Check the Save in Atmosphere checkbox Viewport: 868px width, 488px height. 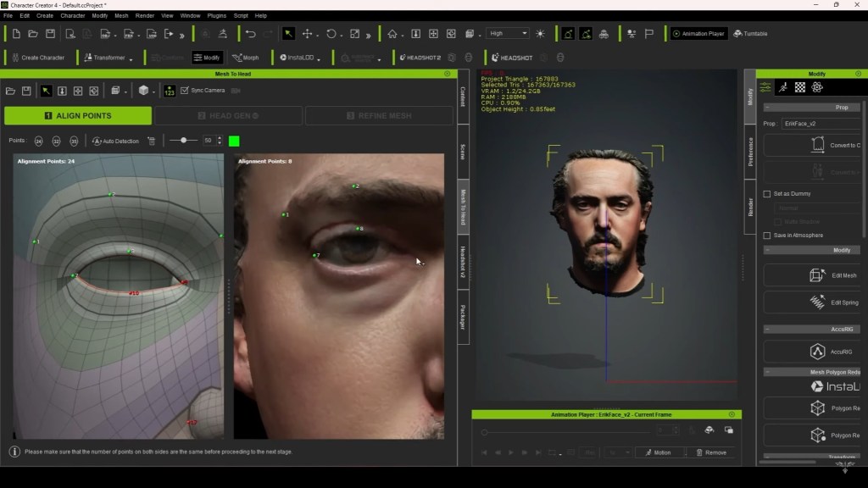(766, 236)
